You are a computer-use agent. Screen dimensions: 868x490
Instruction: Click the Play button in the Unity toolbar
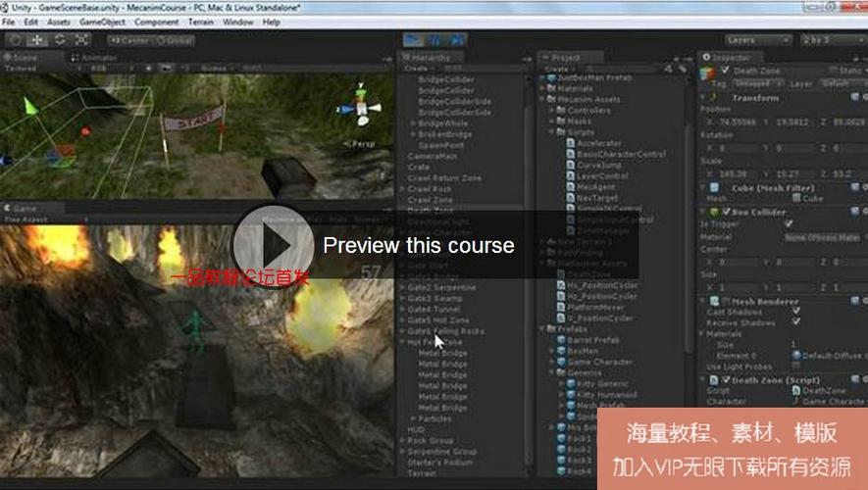[x=413, y=40]
